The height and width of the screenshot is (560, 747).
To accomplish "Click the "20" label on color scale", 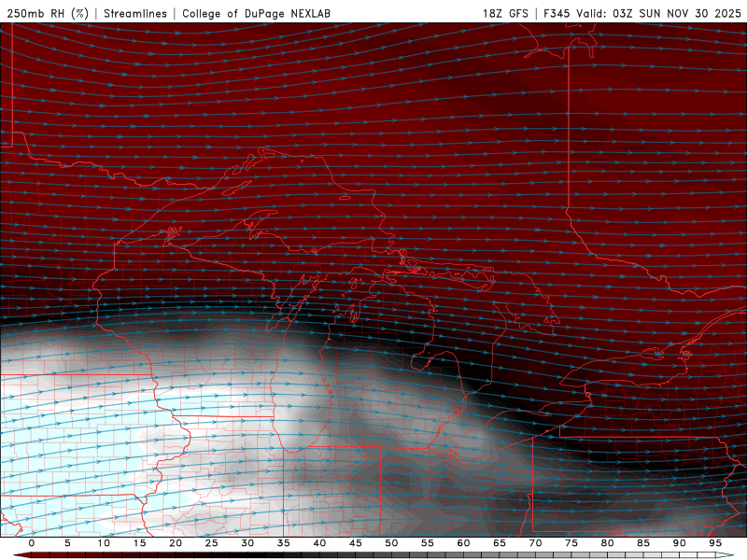I will click(x=176, y=543).
